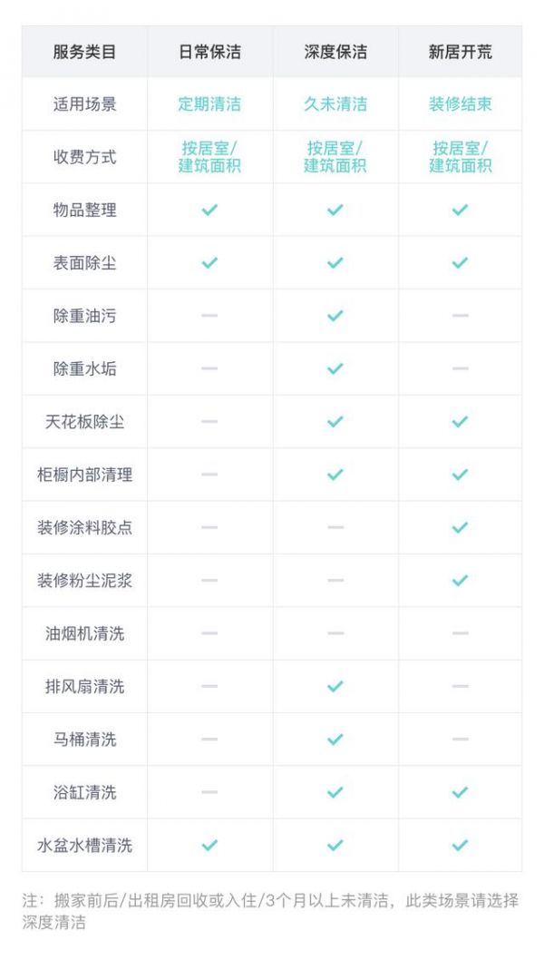The height and width of the screenshot is (980, 544).
Task: Click 日常保洁 checkmark in 水盆水槽清洗 row
Action: (209, 845)
